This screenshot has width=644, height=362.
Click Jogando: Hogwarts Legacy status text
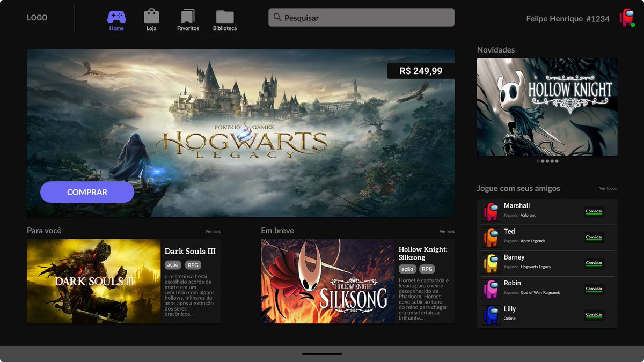tap(528, 267)
